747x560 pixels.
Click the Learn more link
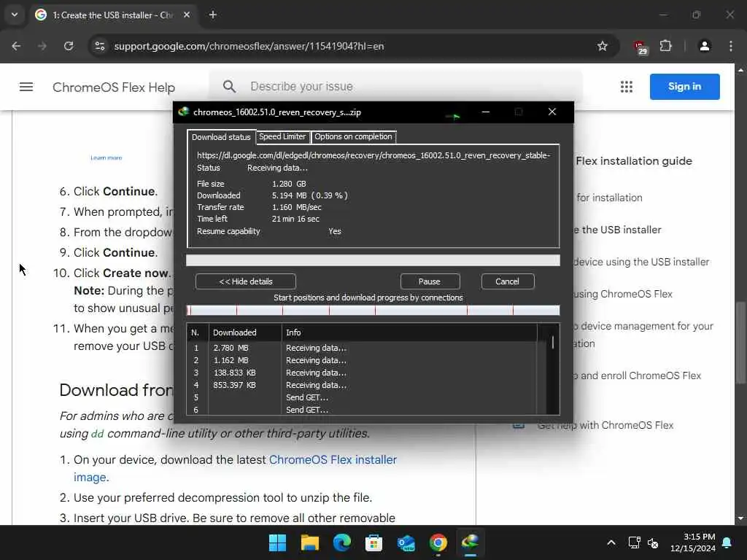point(107,157)
